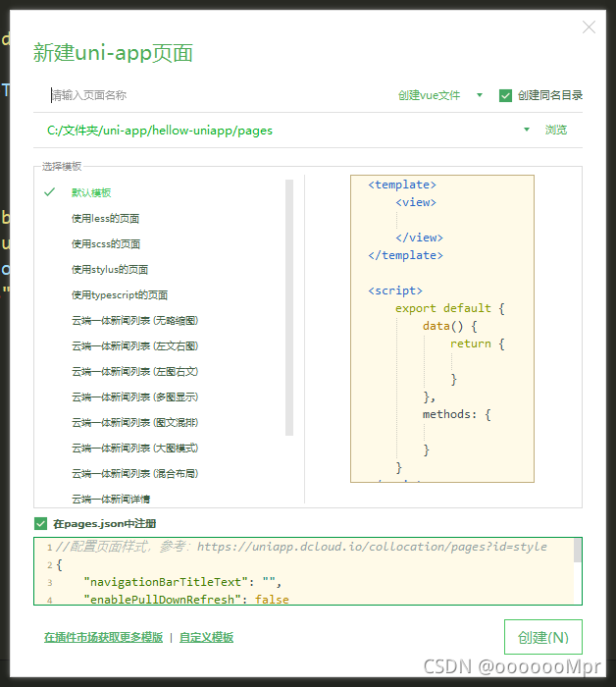Open the 自定义模板 link

(206, 637)
